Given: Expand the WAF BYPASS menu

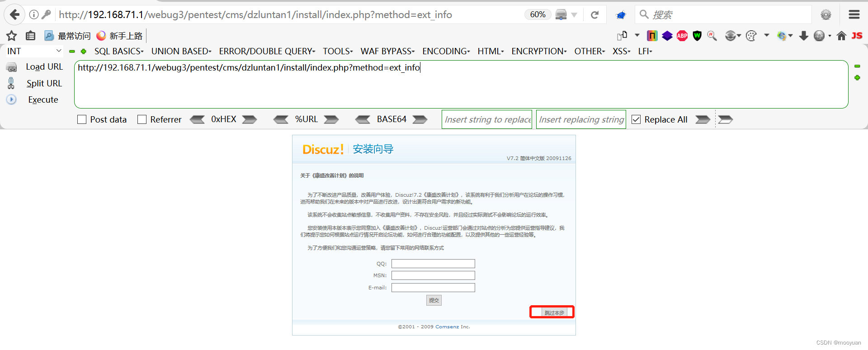Looking at the screenshot, I should coord(387,51).
